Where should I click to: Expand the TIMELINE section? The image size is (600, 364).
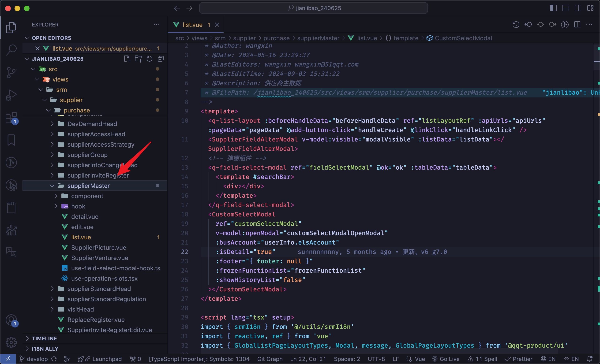pyautogui.click(x=27, y=338)
